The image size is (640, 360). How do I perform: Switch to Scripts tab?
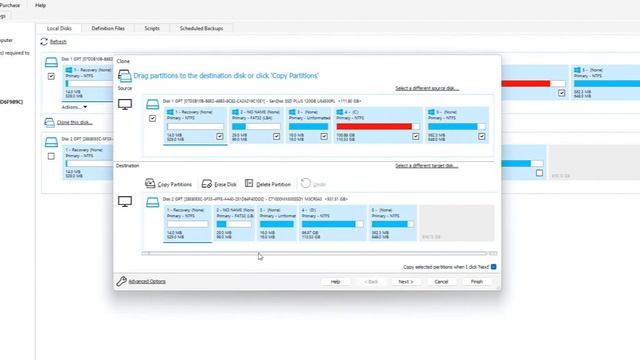point(152,29)
